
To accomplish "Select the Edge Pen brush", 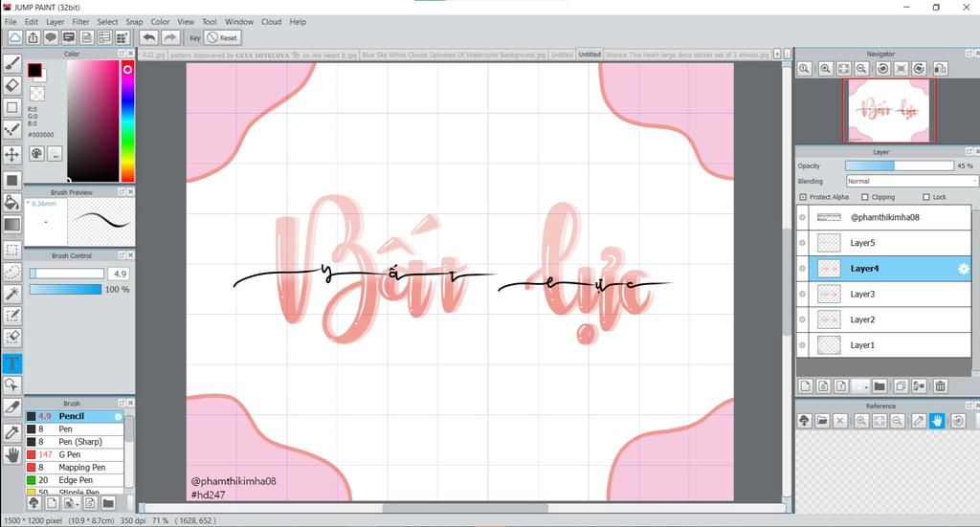I will 75,480.
